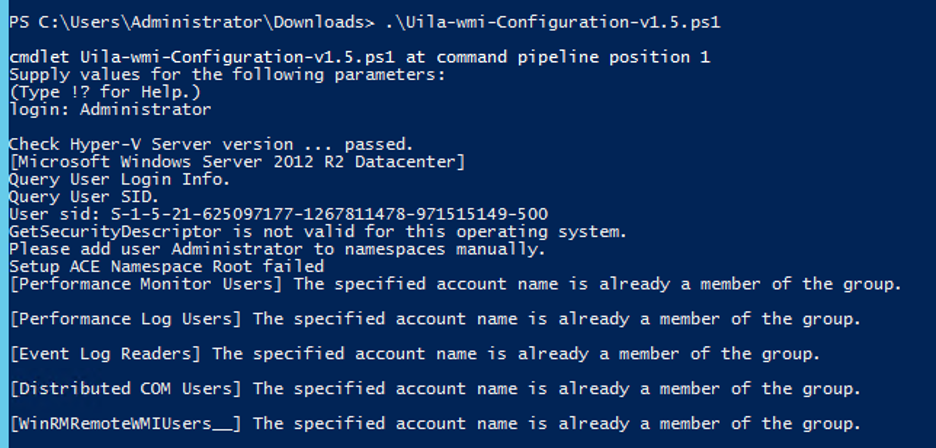Viewport: 936px width, 448px height.
Task: Click the 'command pipeline position 1' text
Action: click(573, 58)
